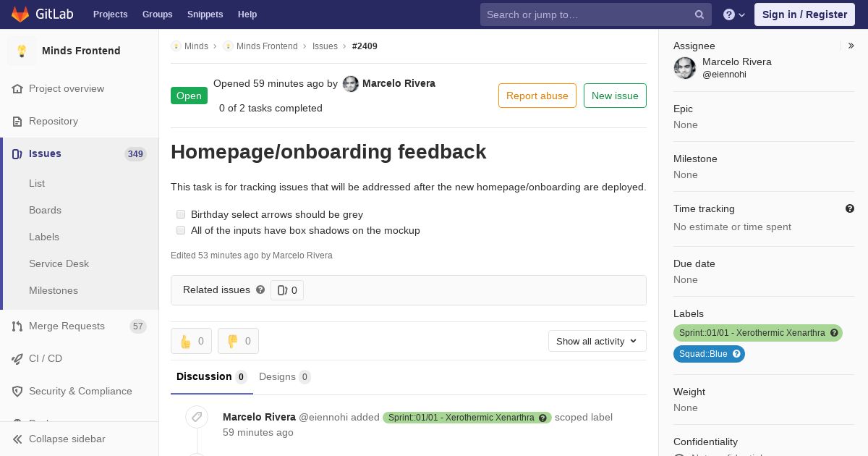Screen dimensions: 868x456
Task: Click the Minds breadcrumb link
Action: click(x=196, y=46)
